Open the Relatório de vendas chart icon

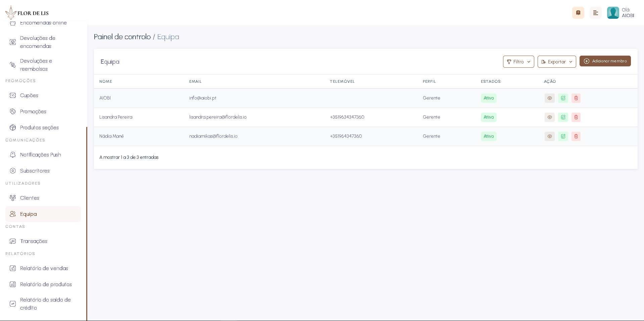[12, 268]
